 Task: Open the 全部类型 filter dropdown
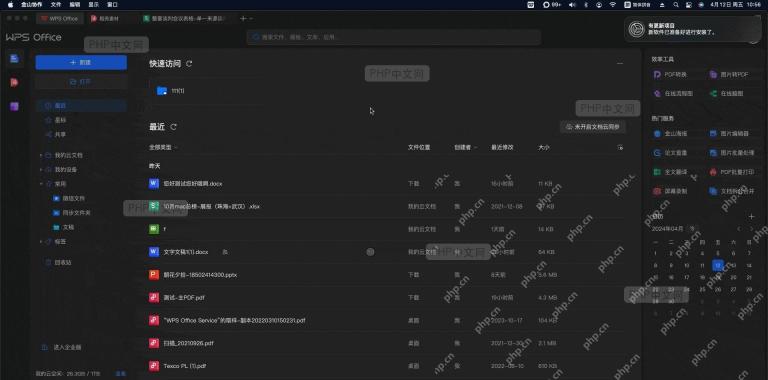point(164,147)
